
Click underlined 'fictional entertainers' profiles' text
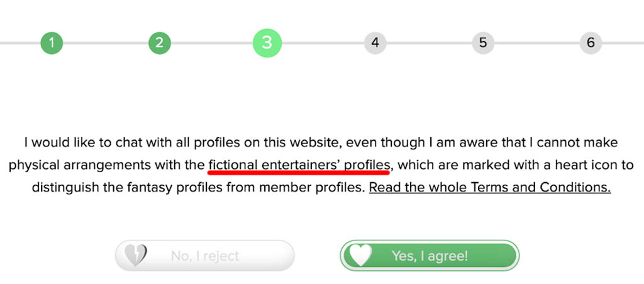tap(299, 165)
